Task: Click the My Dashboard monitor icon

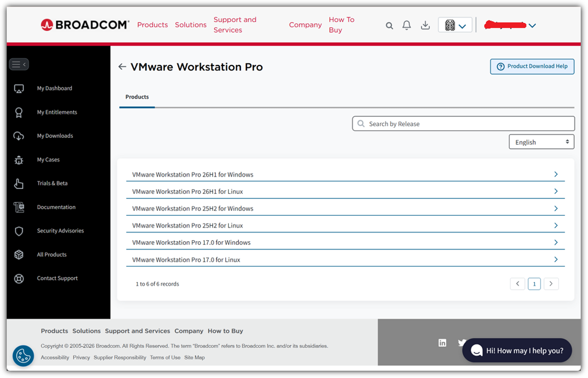Action: (x=19, y=88)
